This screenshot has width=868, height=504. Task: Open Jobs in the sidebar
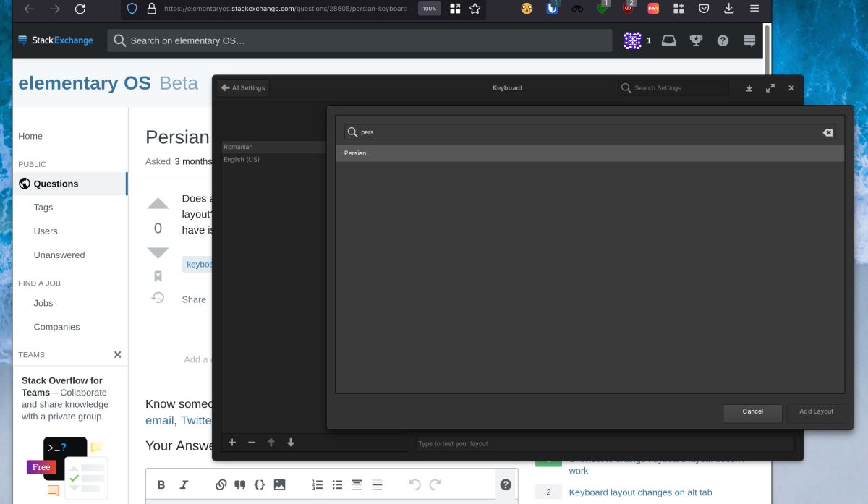click(x=43, y=303)
